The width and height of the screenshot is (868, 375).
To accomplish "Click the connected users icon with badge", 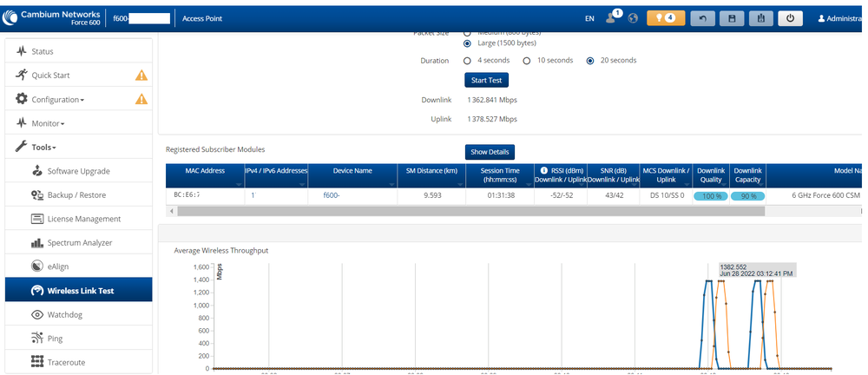I will click(x=613, y=18).
